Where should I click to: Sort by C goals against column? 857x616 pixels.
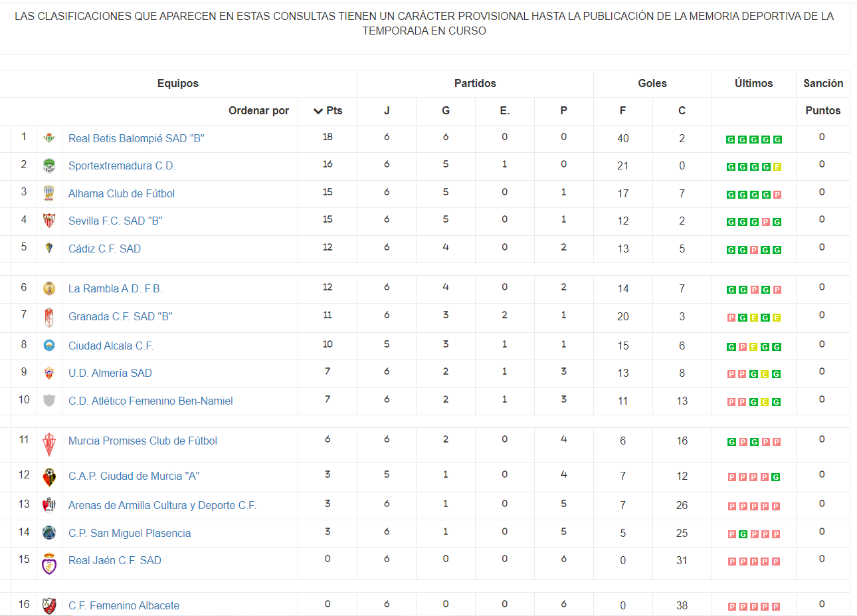682,110
